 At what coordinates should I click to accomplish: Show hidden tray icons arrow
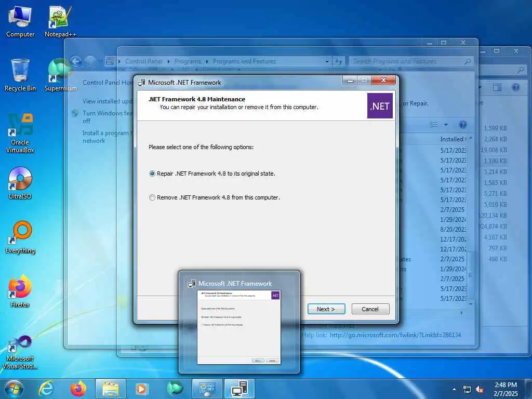[x=454, y=389]
